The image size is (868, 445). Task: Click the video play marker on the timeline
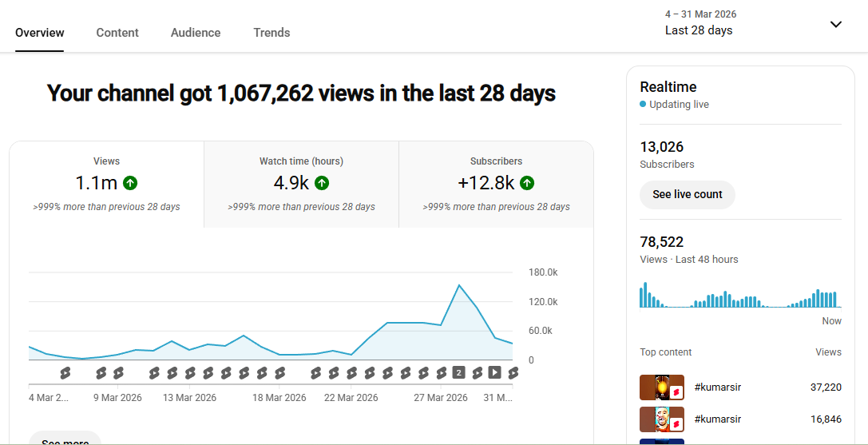click(494, 372)
